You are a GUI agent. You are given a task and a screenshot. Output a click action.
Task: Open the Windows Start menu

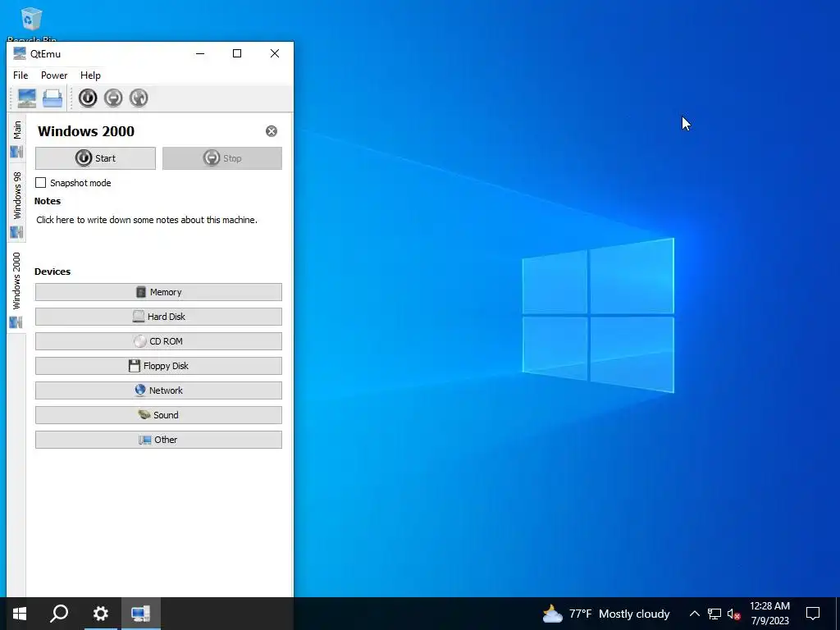coord(20,614)
